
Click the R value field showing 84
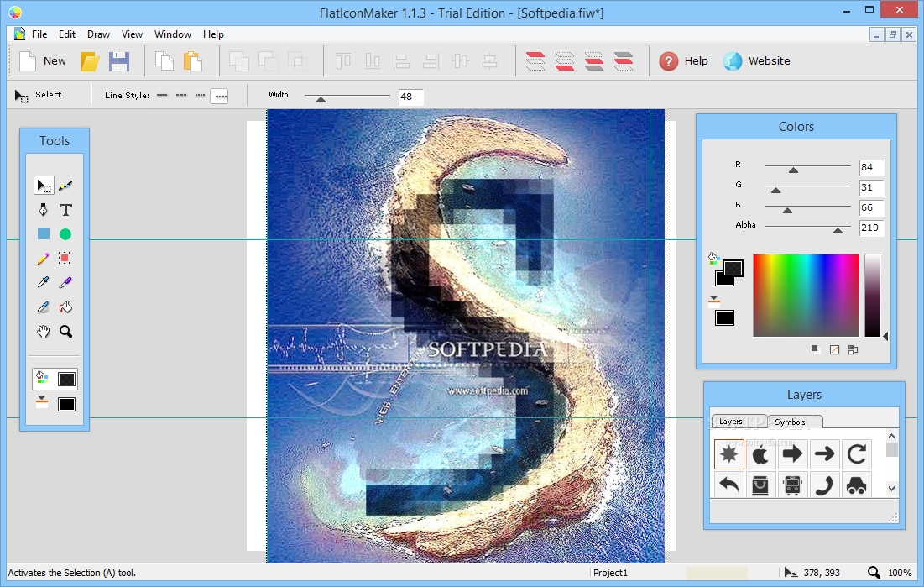[x=871, y=168]
